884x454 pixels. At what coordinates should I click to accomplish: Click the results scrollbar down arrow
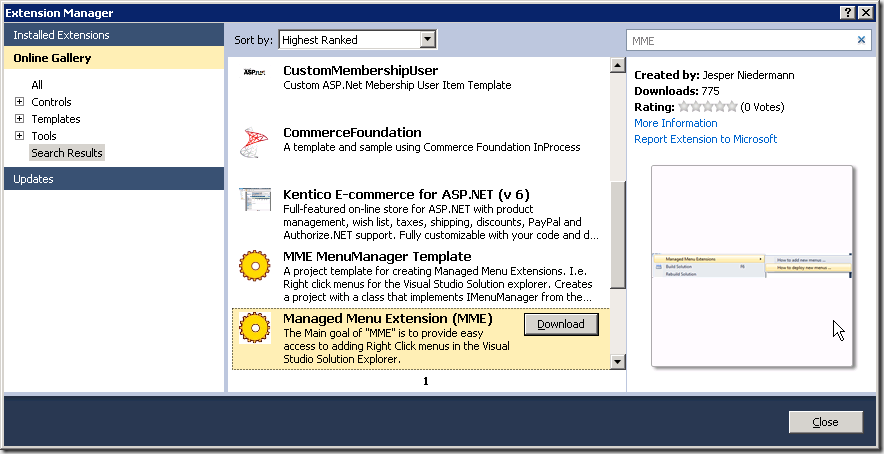click(618, 362)
